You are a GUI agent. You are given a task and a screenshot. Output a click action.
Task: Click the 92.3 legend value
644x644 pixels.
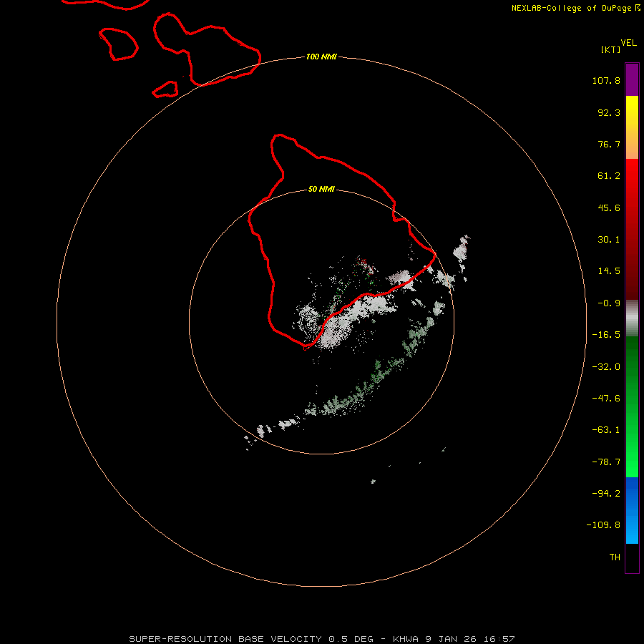[609, 112]
